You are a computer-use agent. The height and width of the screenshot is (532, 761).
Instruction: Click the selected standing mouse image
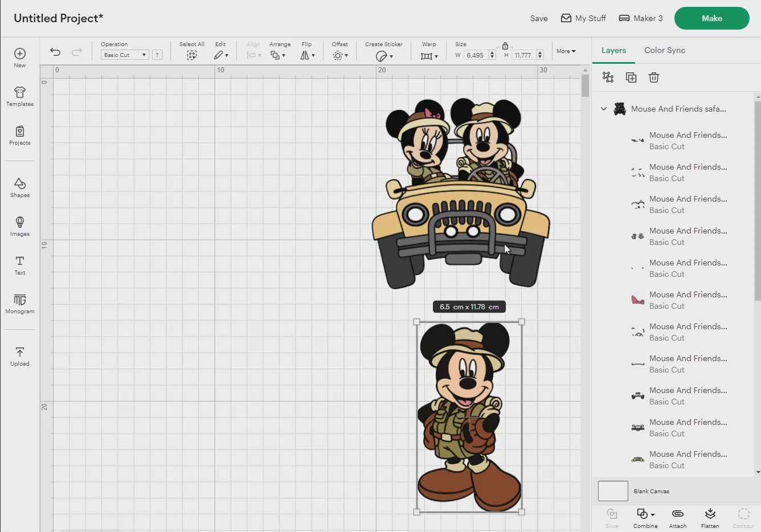[469, 418]
